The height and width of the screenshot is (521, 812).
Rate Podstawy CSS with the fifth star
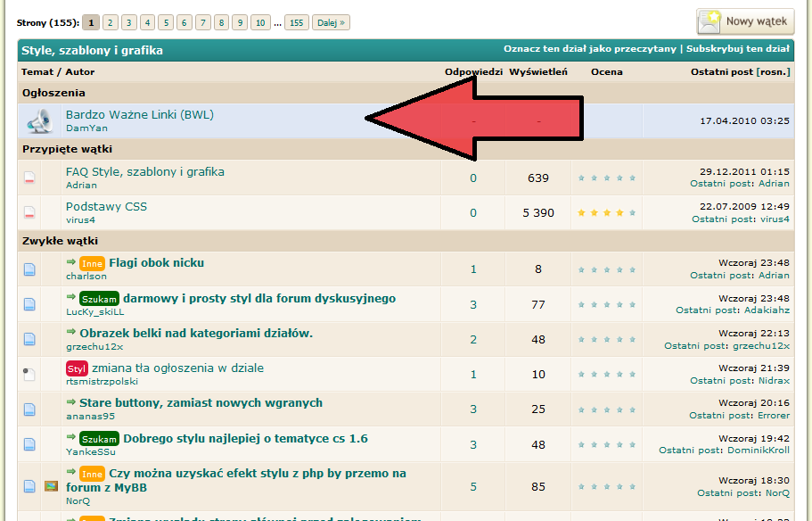632,212
